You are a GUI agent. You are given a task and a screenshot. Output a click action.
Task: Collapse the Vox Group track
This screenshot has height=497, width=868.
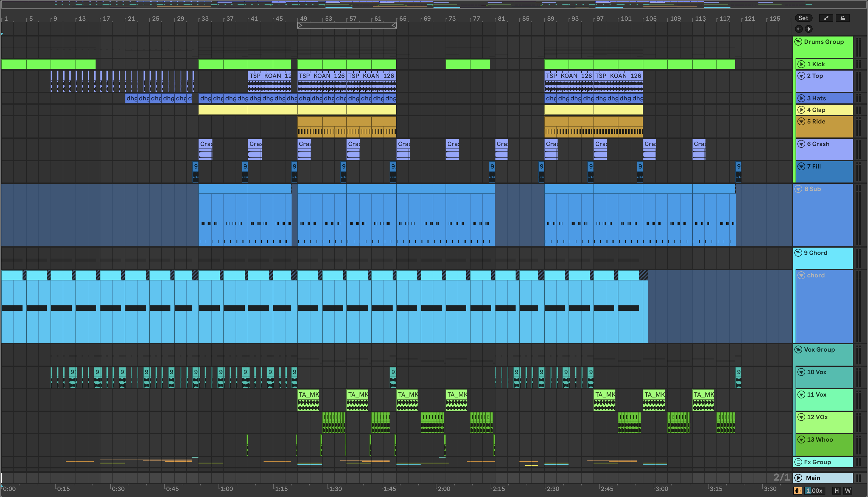pyautogui.click(x=798, y=349)
